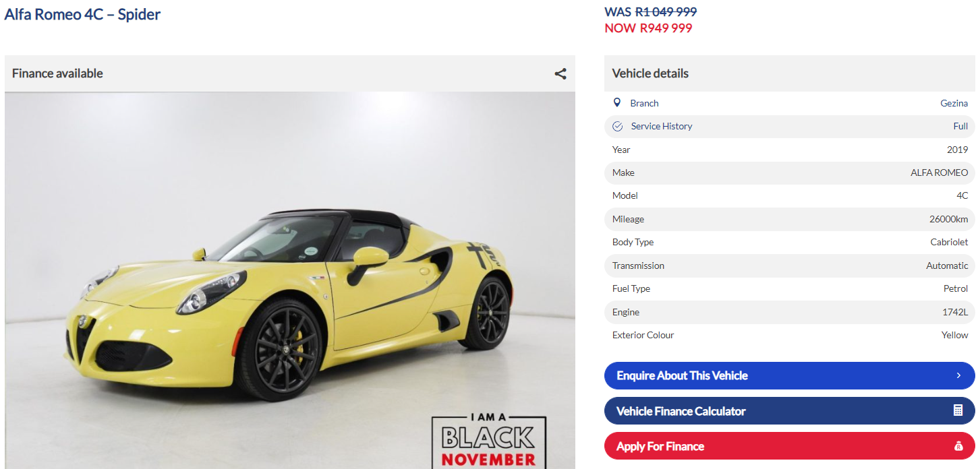Click the Mileage 26000km row

pos(789,219)
